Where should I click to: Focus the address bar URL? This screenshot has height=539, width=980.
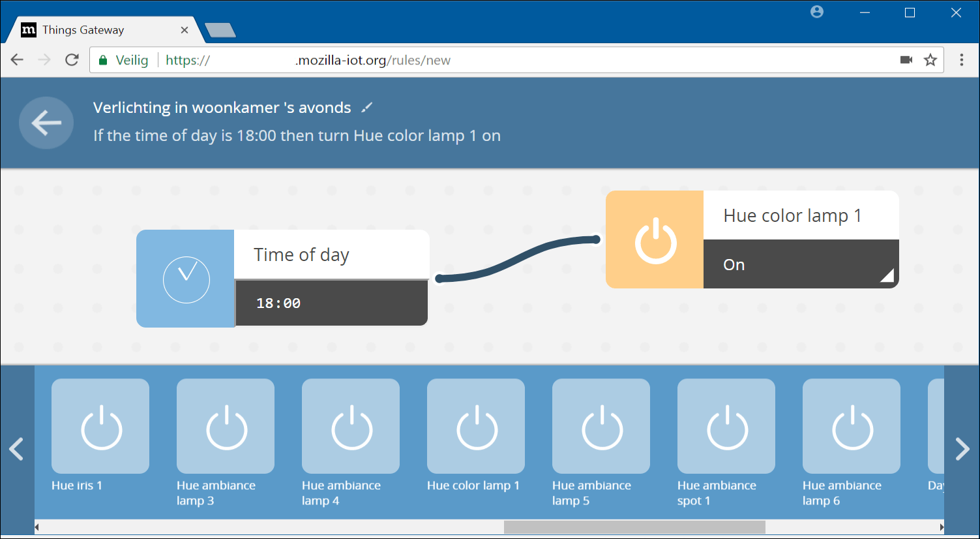(515, 60)
